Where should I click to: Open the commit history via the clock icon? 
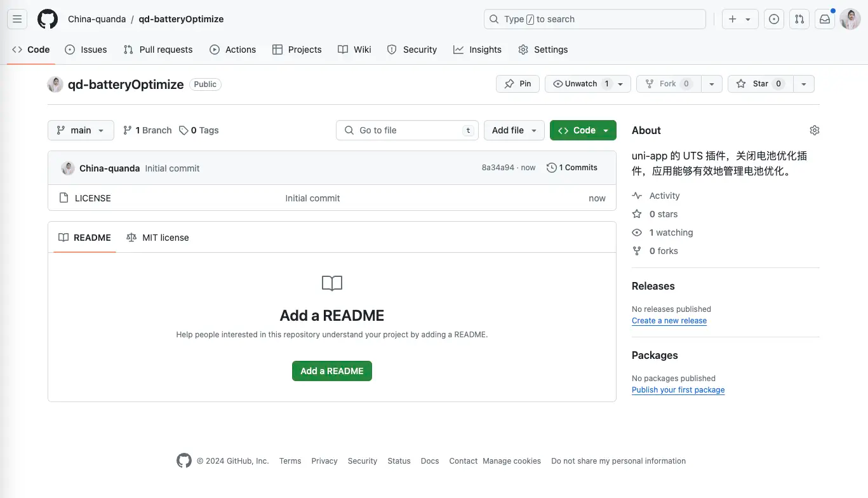tap(571, 167)
